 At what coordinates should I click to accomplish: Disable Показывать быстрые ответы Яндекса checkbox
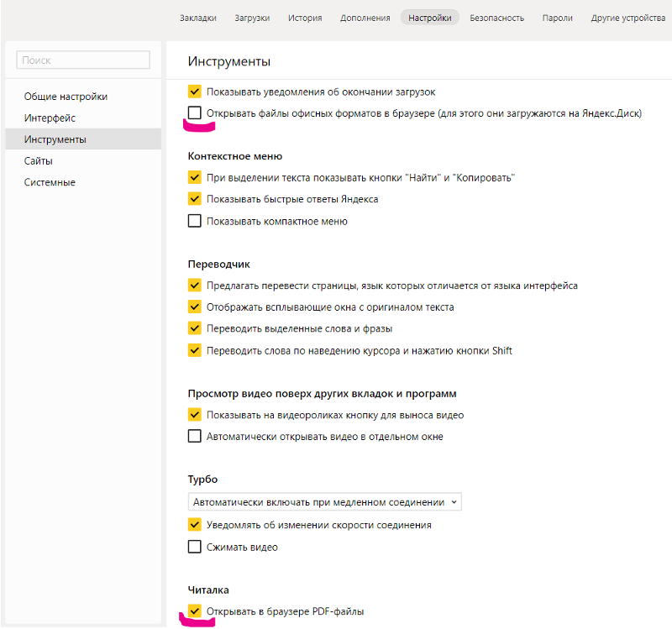[195, 199]
